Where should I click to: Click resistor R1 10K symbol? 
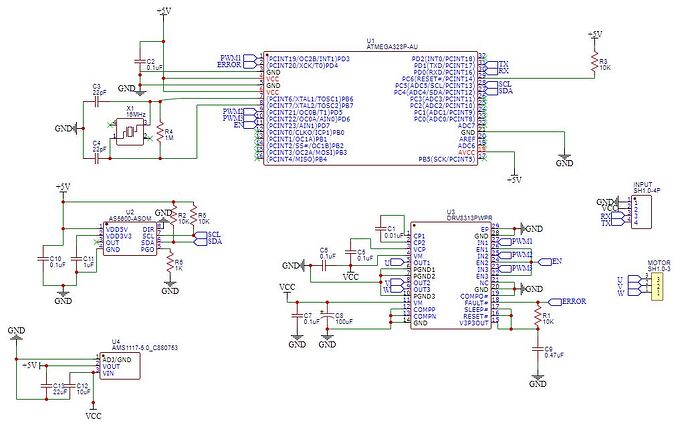pyautogui.click(x=537, y=317)
